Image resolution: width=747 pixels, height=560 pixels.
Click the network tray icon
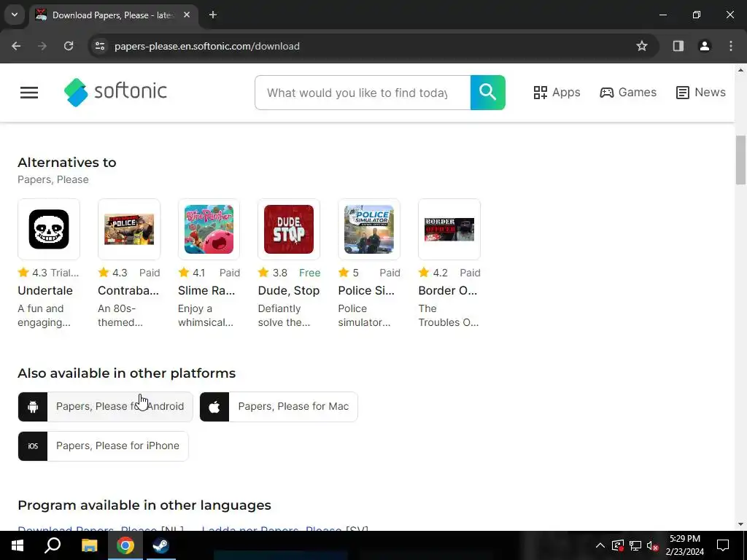tap(635, 545)
